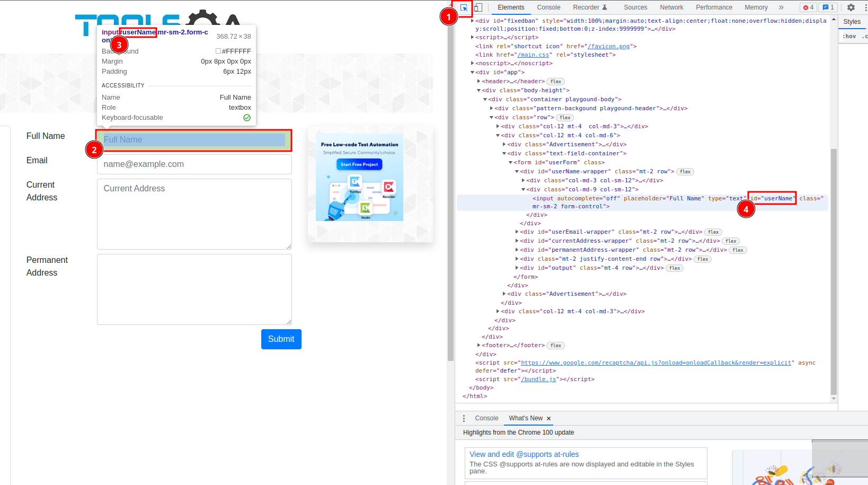Show more DevTools tabs chevron
This screenshot has width=868, height=485.
(x=781, y=7)
